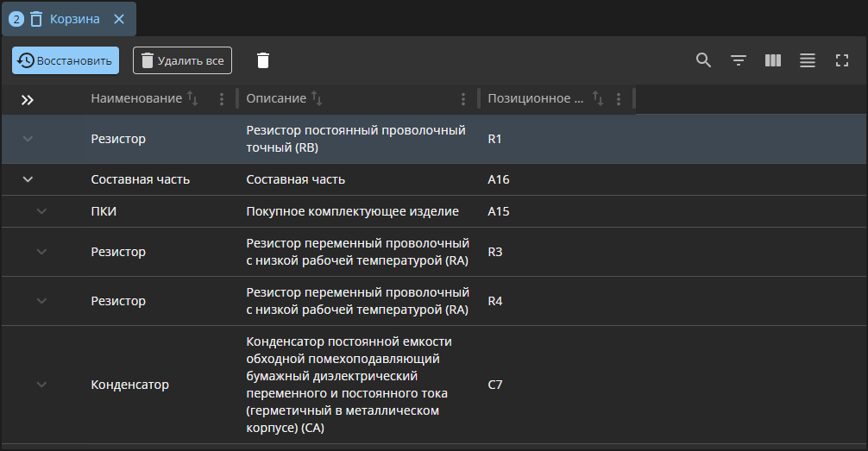Image resolution: width=868 pixels, height=451 pixels.
Task: Toggle fullscreen table view
Action: [x=841, y=60]
